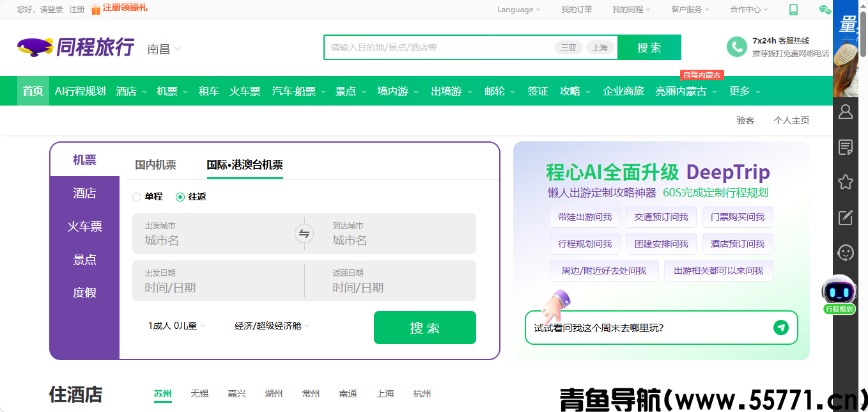The image size is (868, 412).
Task: Open AI行程规划 in navigation bar
Action: (x=80, y=91)
